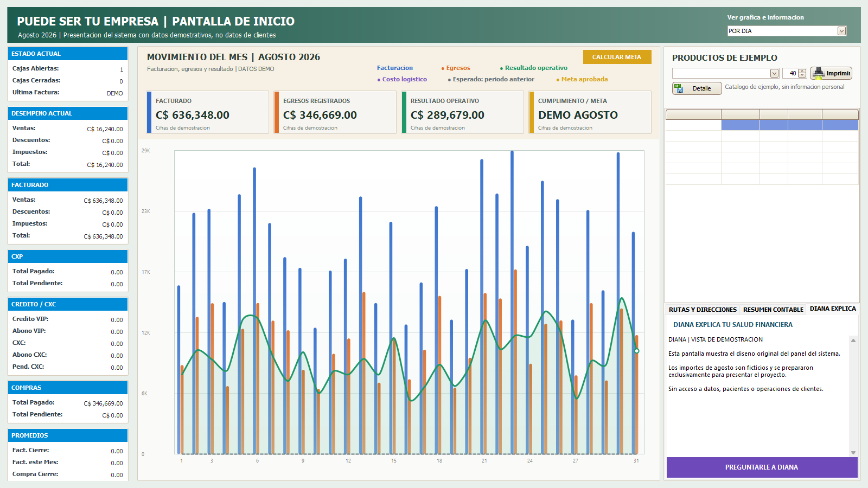Viewport: 868px width, 488px height.
Task: Export details with the XLS Detalle button
Action: [x=697, y=88]
